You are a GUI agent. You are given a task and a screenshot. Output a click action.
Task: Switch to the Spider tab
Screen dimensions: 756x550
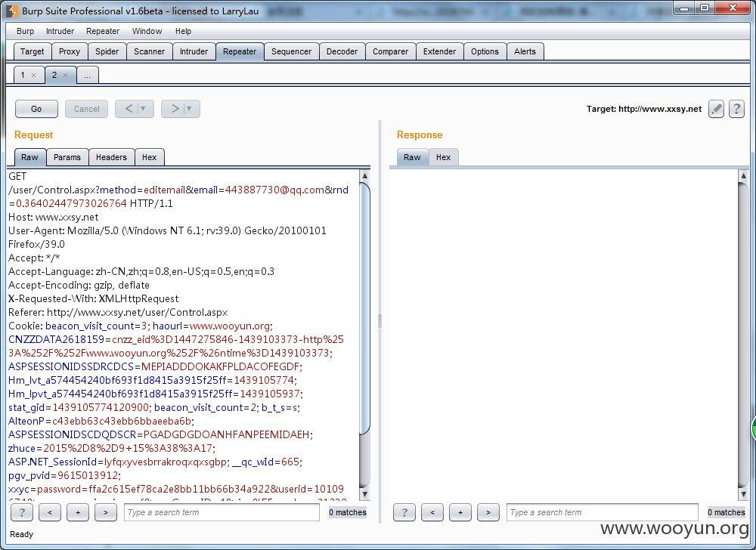pos(107,51)
